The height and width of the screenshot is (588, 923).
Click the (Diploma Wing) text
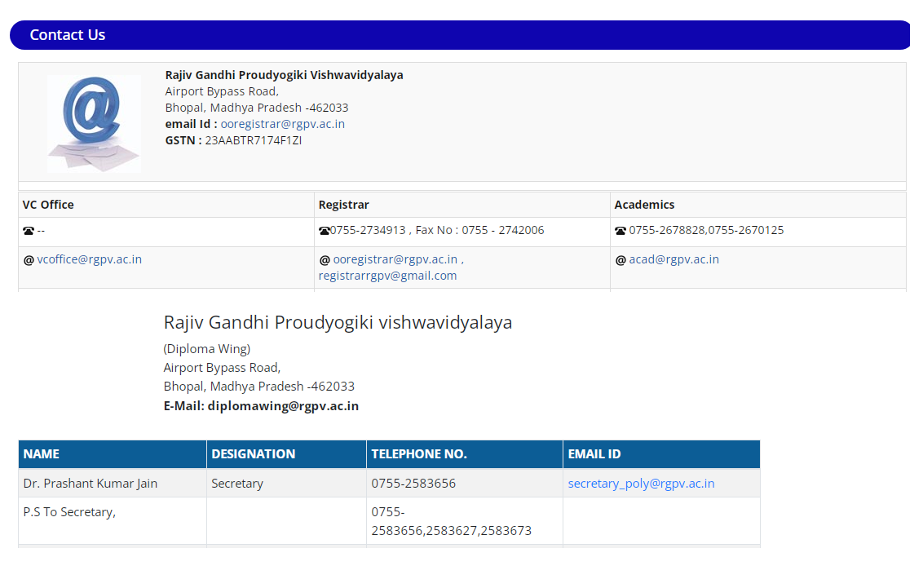pos(206,349)
